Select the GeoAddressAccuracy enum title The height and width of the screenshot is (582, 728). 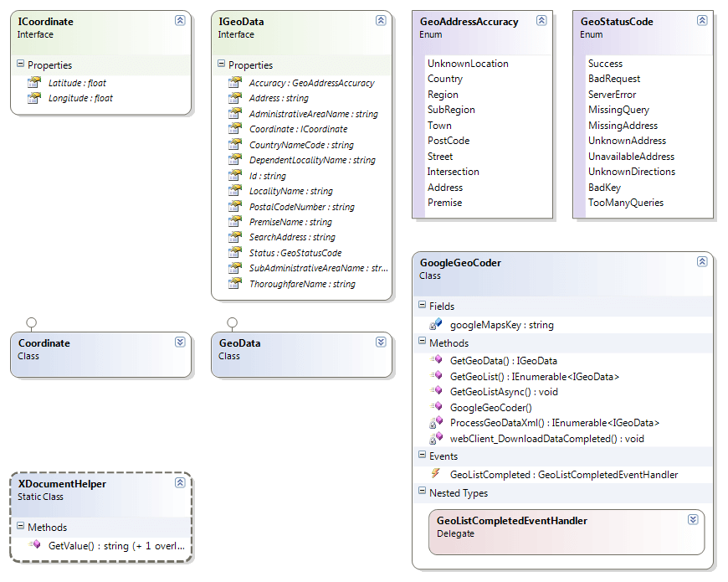[469, 22]
